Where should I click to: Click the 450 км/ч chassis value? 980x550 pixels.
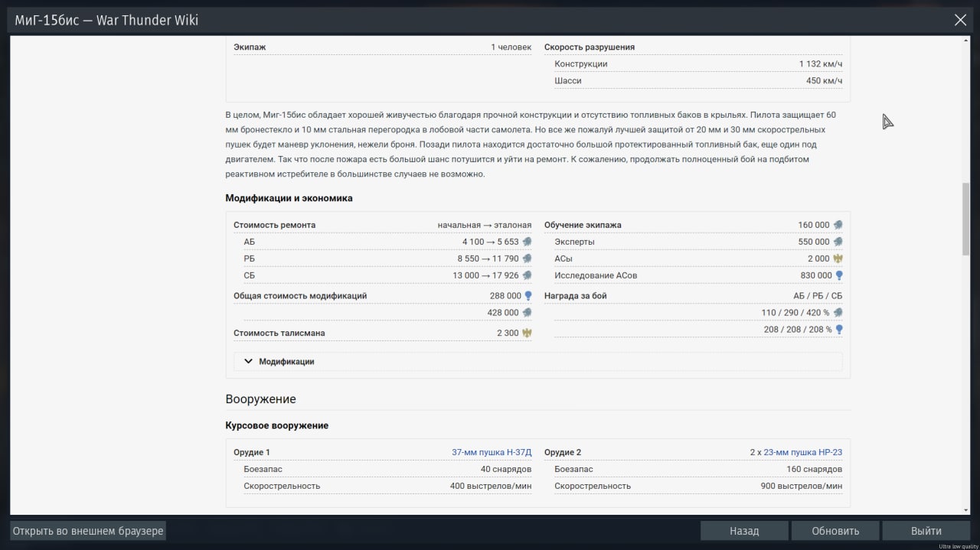824,80
